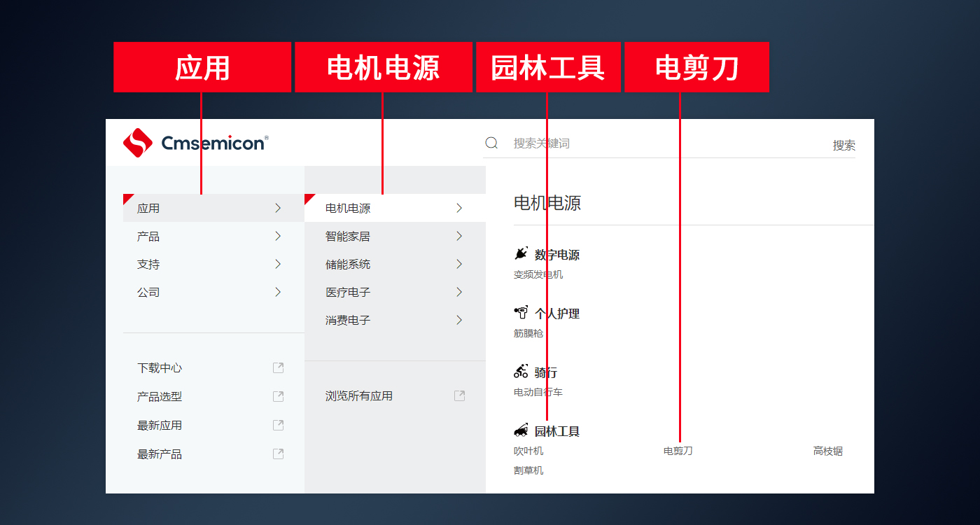Open the 个人护理 heading
Viewport: 980px width, 525px height.
tap(557, 314)
